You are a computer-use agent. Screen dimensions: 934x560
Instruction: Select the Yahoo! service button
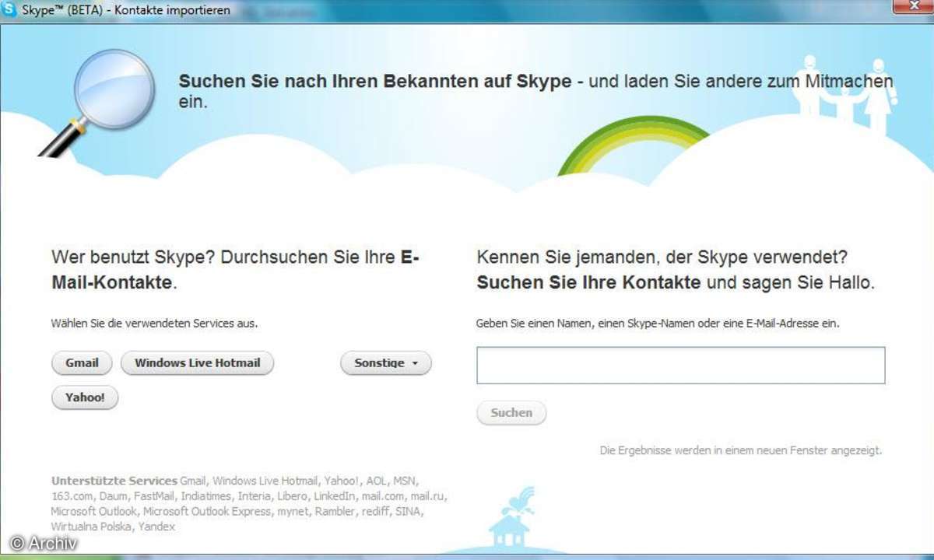[x=85, y=397]
